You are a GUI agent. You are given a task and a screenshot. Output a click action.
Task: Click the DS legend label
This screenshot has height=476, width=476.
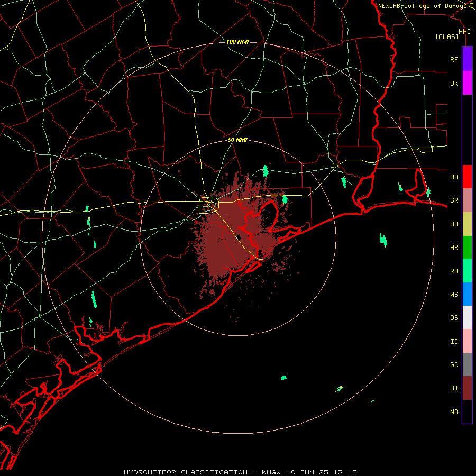pyautogui.click(x=454, y=317)
